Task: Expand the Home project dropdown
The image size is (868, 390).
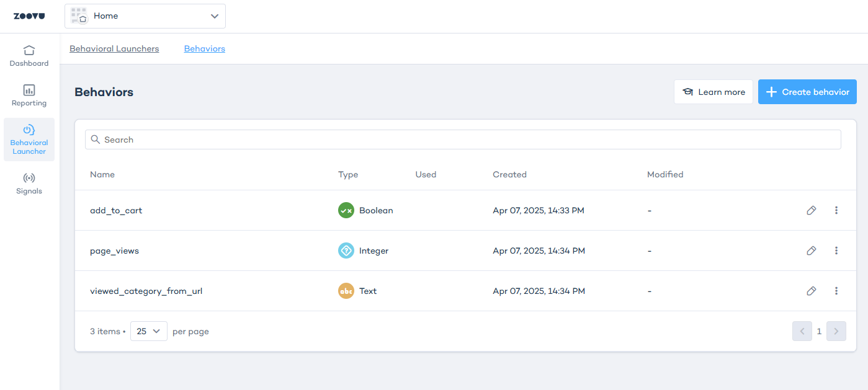Action: click(145, 16)
